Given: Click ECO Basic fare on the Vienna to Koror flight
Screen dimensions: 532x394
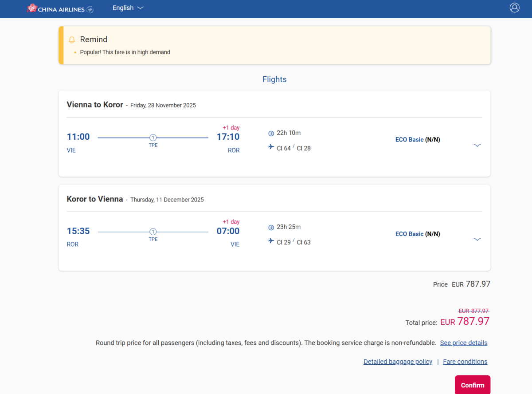Looking at the screenshot, I should point(409,140).
